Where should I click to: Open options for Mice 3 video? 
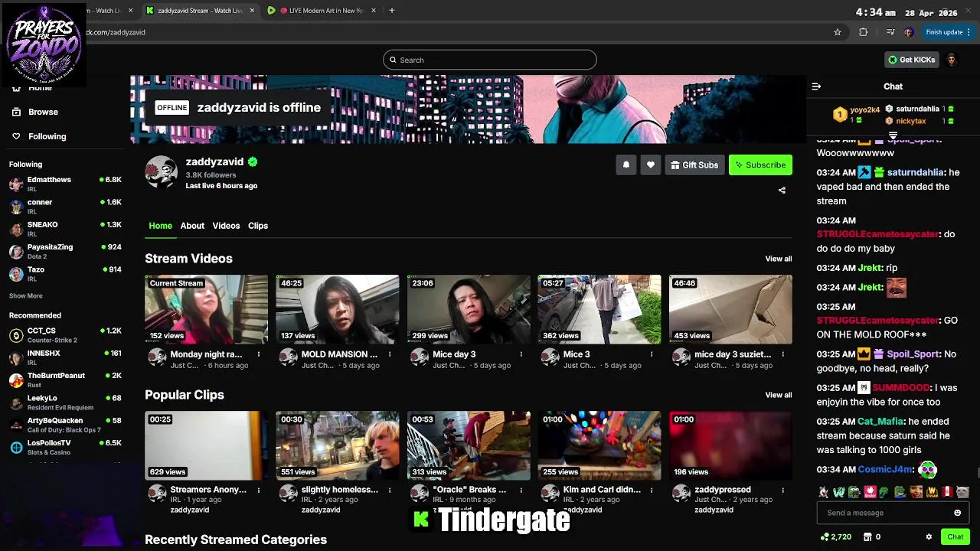click(x=652, y=354)
